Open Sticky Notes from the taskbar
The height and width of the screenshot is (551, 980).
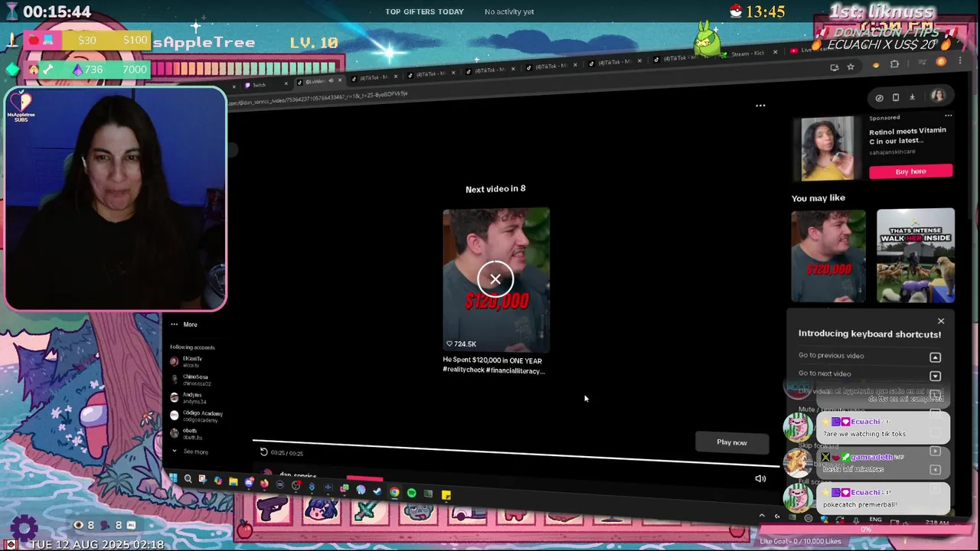[446, 495]
